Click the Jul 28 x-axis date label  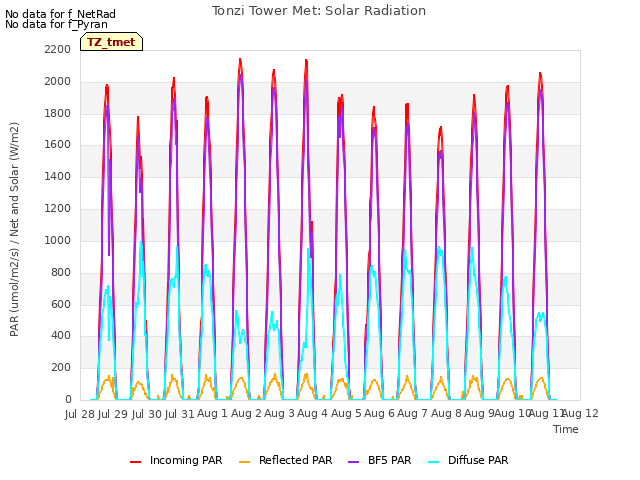80,414
